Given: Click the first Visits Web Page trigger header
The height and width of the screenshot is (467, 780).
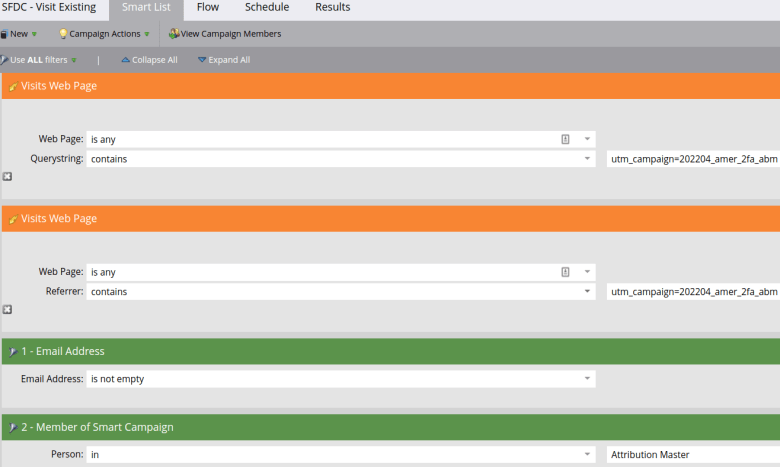Looking at the screenshot, I should pyautogui.click(x=391, y=86).
